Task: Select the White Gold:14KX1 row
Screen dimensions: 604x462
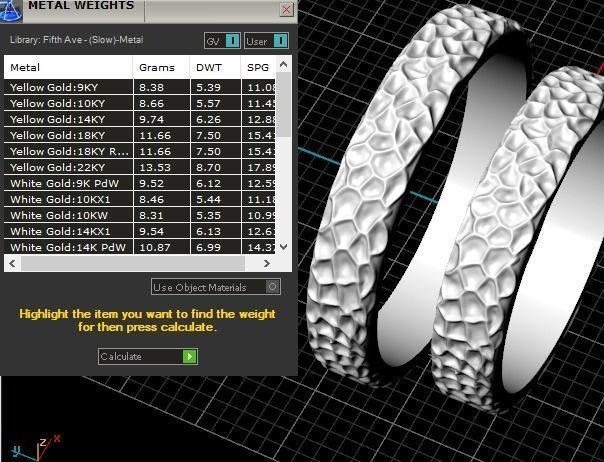Action: click(x=139, y=231)
